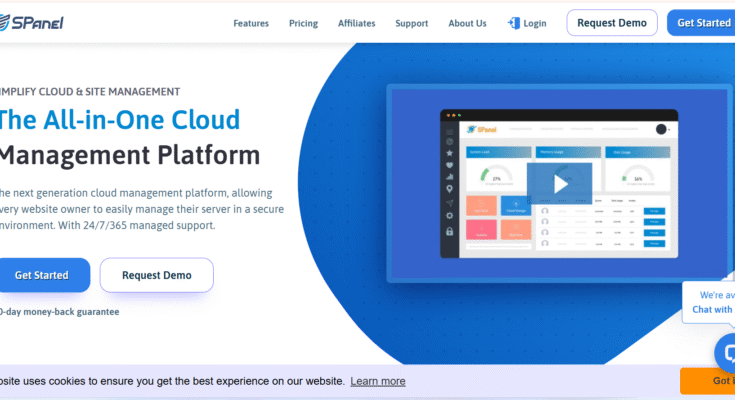The height and width of the screenshot is (400, 735).
Task: Click the bar chart icon in sidebar
Action: [450, 176]
